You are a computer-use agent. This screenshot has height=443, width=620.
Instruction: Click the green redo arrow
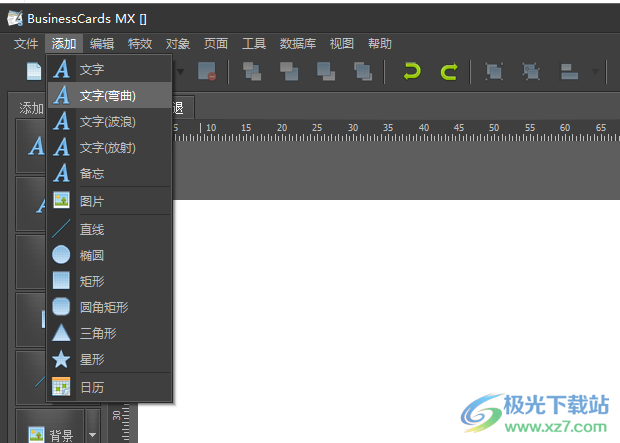coord(449,72)
